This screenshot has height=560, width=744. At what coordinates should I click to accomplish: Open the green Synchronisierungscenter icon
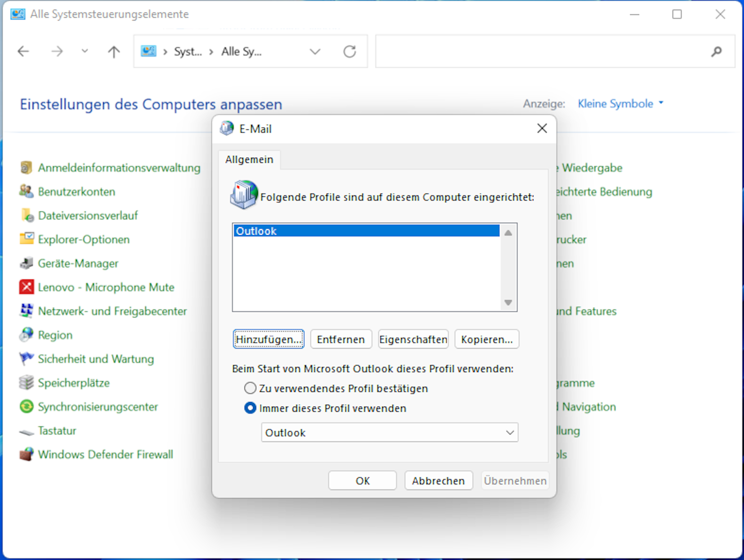pyautogui.click(x=26, y=406)
